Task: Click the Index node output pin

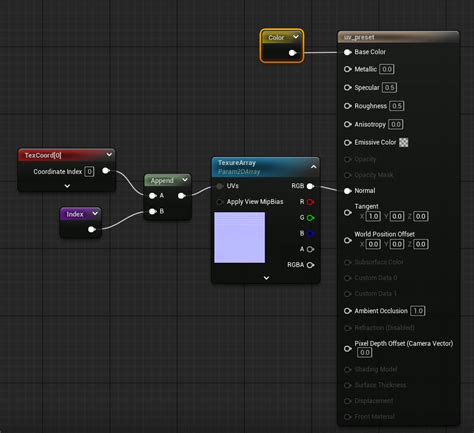Action: point(92,229)
